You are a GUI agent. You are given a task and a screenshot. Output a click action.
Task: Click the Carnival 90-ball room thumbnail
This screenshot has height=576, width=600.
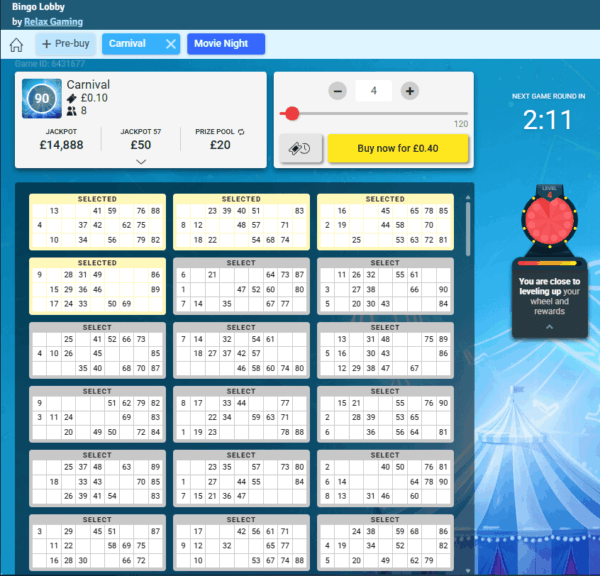coord(42,99)
